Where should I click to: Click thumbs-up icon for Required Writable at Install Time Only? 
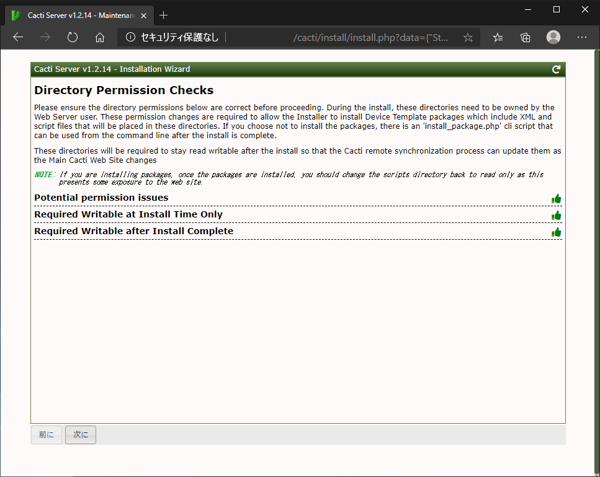tap(556, 215)
